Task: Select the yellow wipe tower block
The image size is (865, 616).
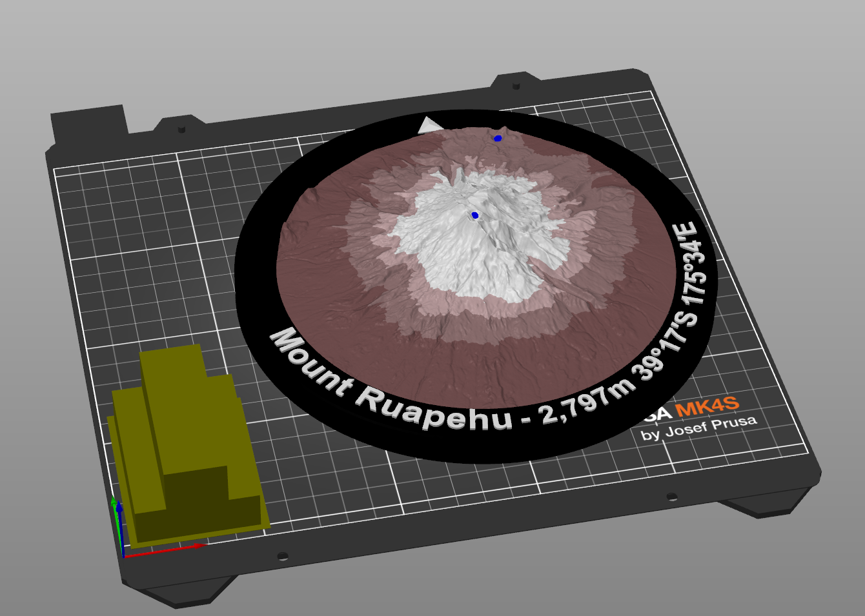Action: 187,445
